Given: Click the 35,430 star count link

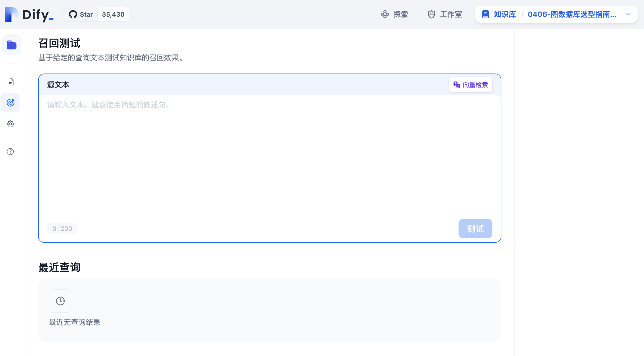Looking at the screenshot, I should (x=113, y=14).
